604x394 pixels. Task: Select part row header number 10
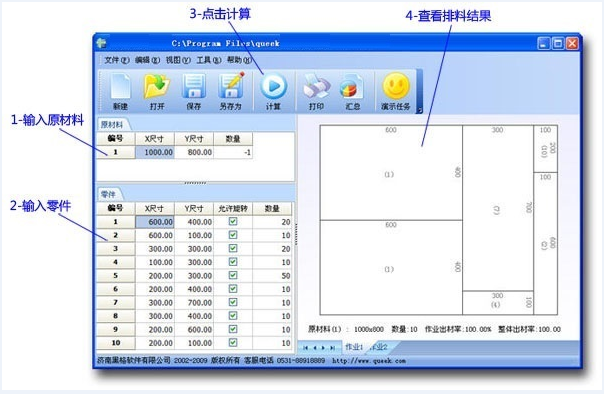116,343
